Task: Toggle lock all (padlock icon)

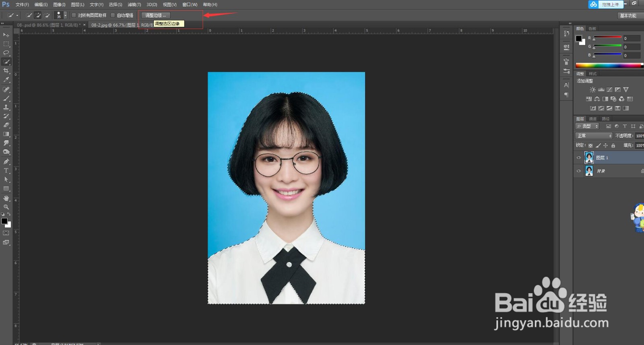Action: tap(613, 146)
